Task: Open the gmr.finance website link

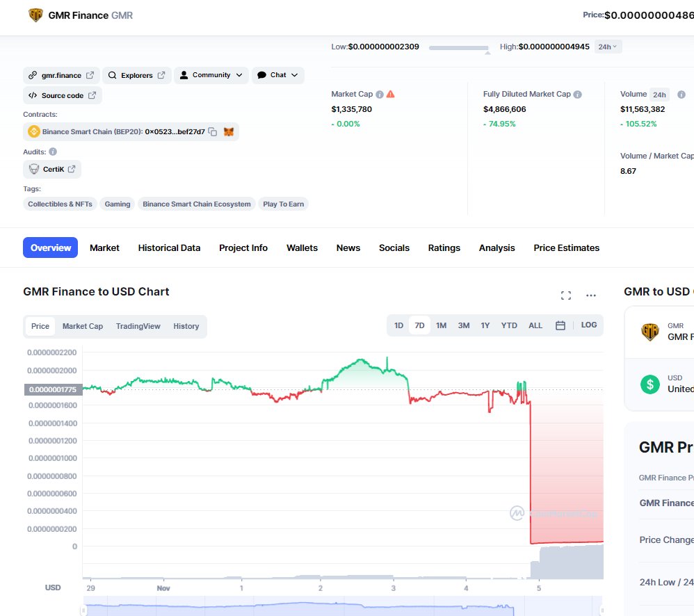Action: tap(61, 75)
